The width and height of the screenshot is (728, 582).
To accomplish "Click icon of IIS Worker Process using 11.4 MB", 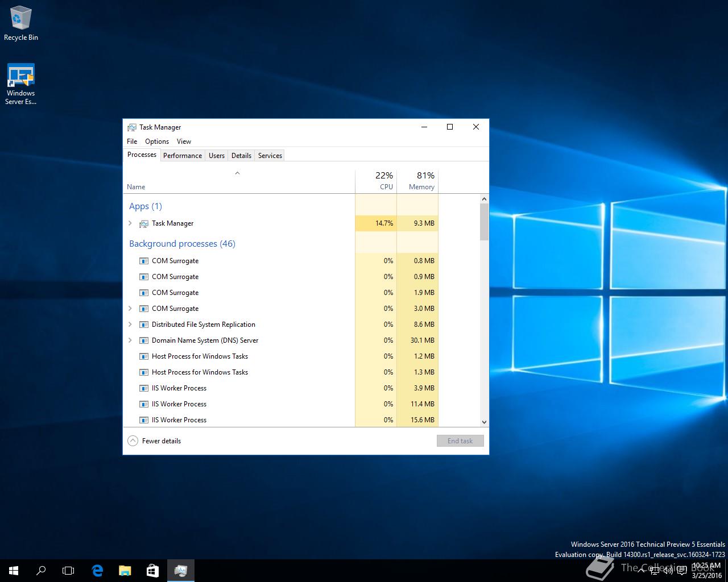I will coord(144,404).
